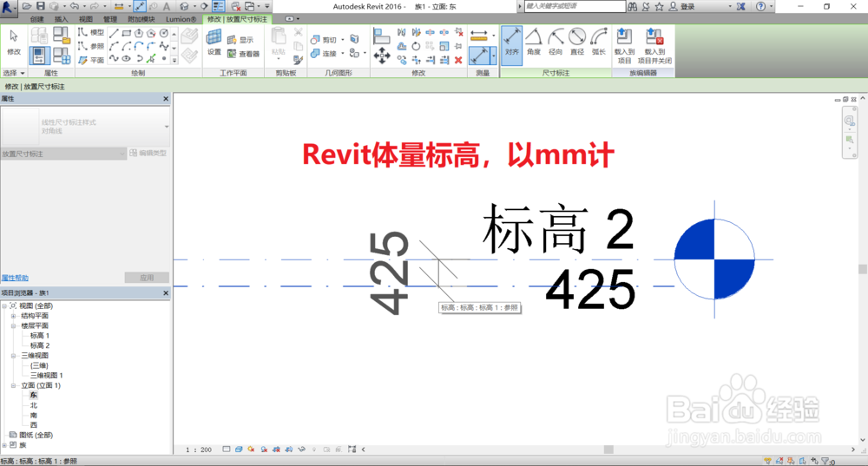Click the Sign In (登录) button
Image resolution: width=868 pixels, height=466 pixels.
682,7
